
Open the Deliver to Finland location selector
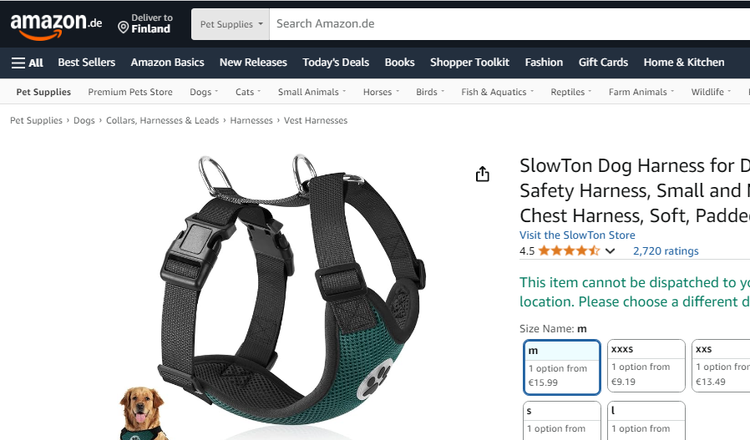(x=145, y=23)
